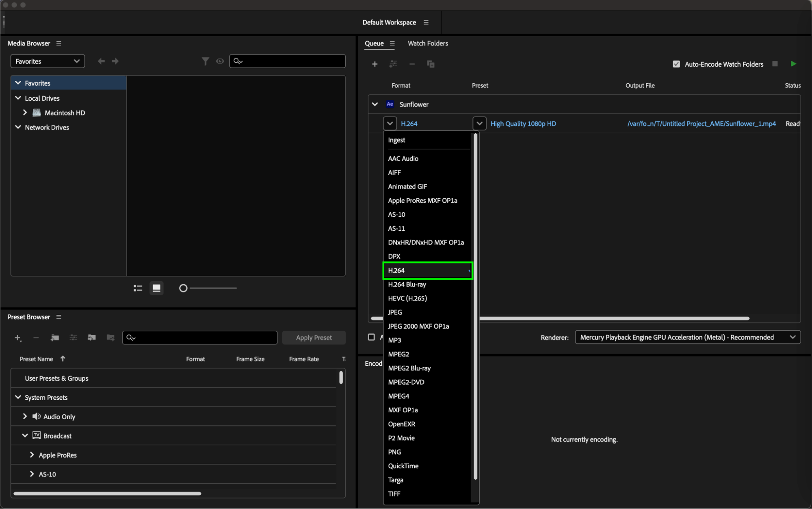Viewport: 812px width, 509px height.
Task: Click the green Start Queue play button
Action: click(x=793, y=64)
